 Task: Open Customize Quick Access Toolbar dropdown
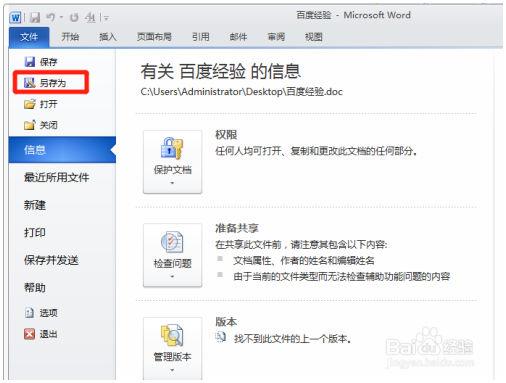(106, 18)
